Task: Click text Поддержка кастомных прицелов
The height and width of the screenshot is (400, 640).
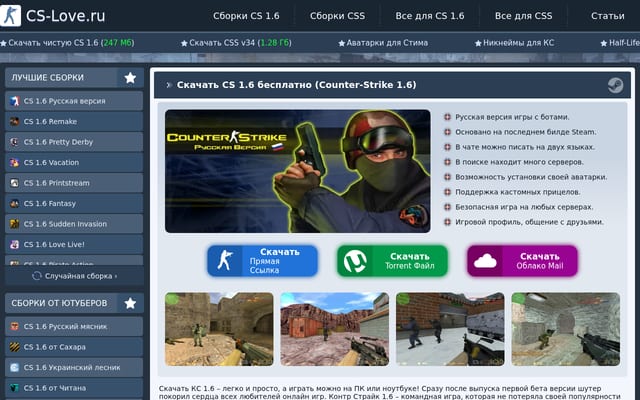Action: click(x=518, y=192)
